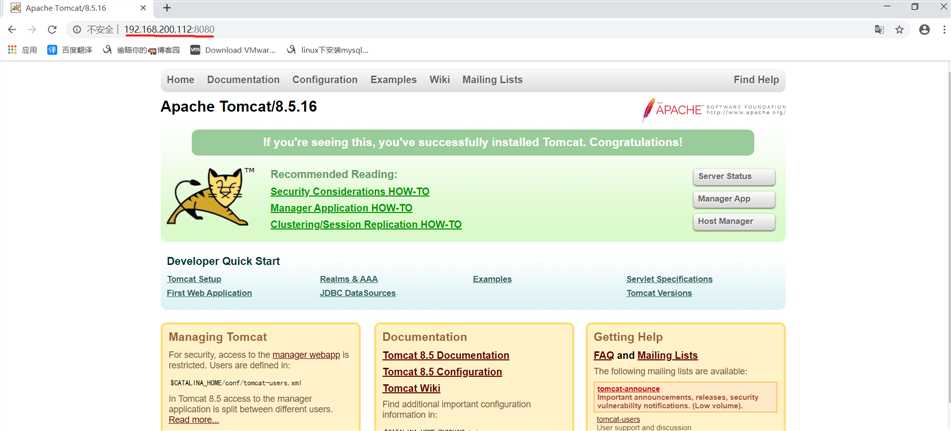Open the 百度翻译 bookmark
The image size is (951, 431).
(70, 50)
